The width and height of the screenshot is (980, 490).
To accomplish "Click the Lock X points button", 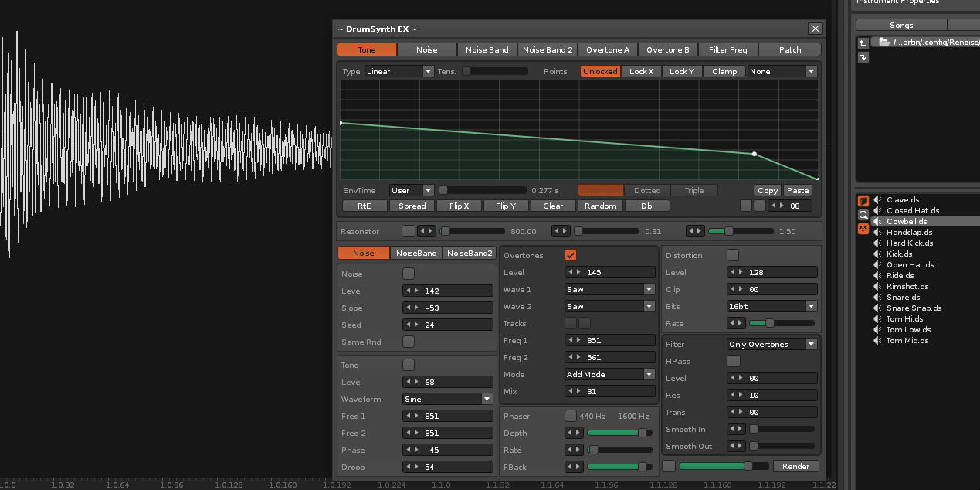I will [642, 71].
